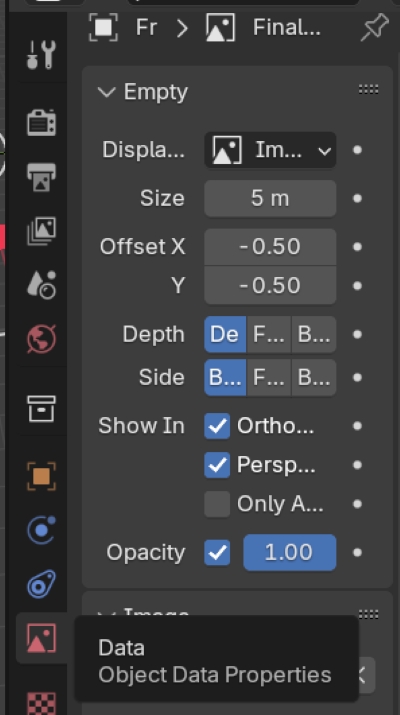Image resolution: width=400 pixels, height=715 pixels.
Task: Open the Output properties tab
Action: click(41, 177)
